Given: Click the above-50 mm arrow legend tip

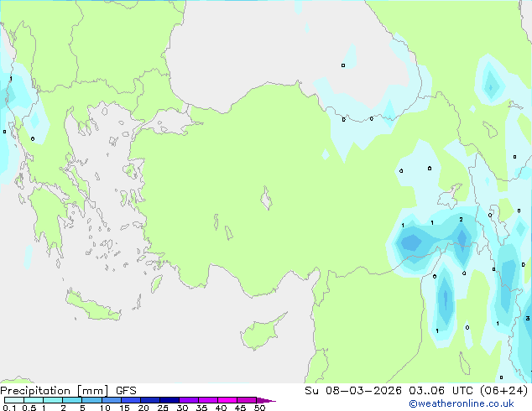Looking at the screenshot, I should click(x=266, y=400).
